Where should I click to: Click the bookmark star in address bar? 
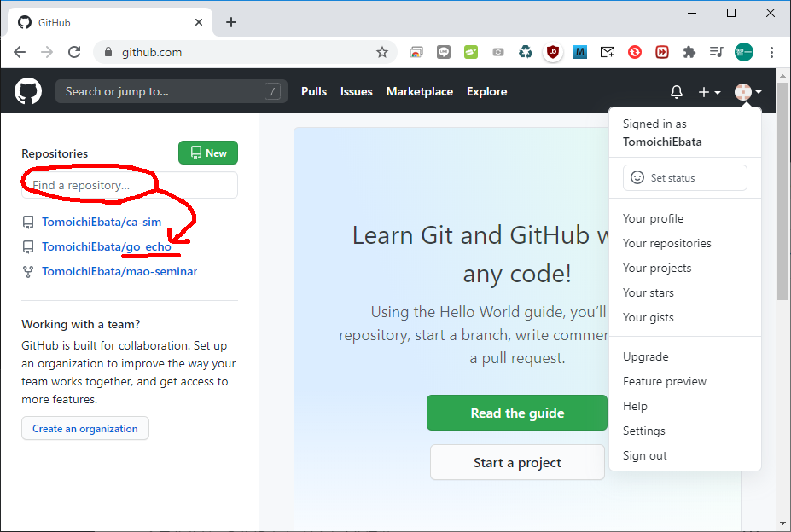coord(382,52)
